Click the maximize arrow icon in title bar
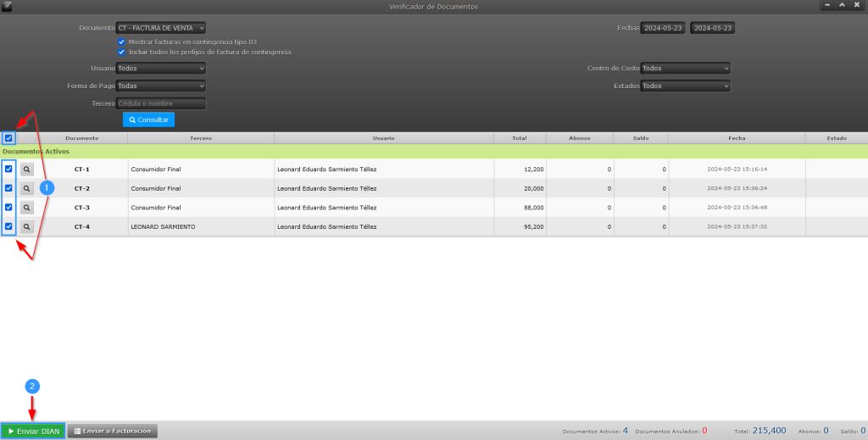Screen dimensions: 868x440 click(x=842, y=5)
